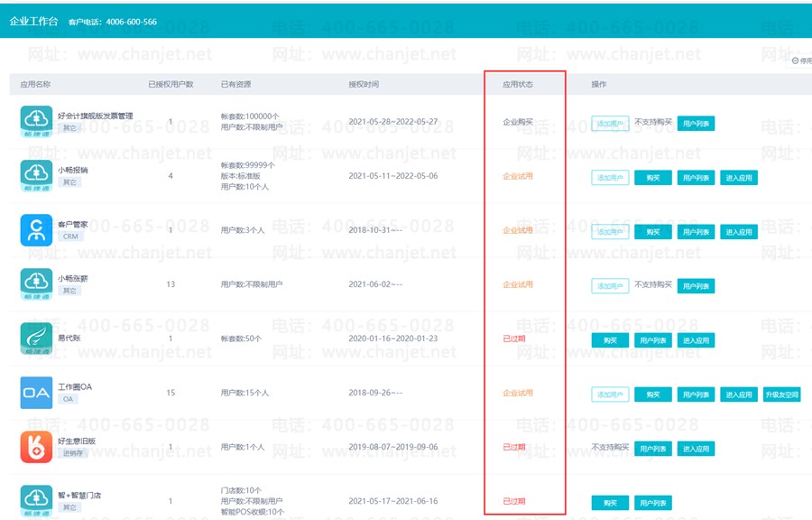Viewport: 812px width, 520px height.
Task: Click the 企业工作台 title
Action: (x=33, y=22)
